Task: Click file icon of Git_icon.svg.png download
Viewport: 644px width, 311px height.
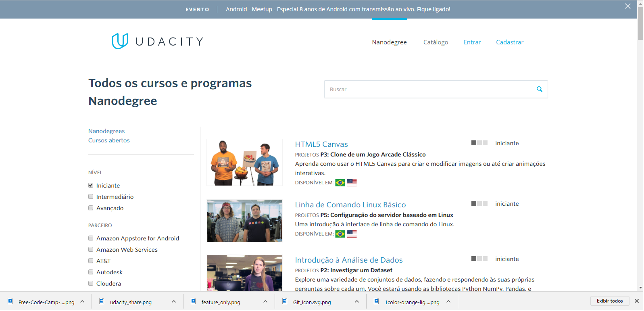Action: (285, 301)
